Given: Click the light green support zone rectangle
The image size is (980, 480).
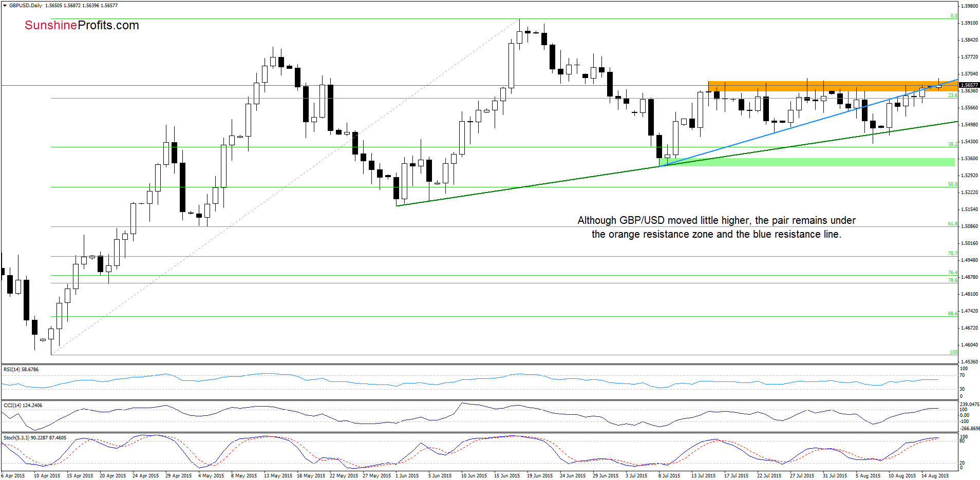Looking at the screenshot, I should point(806,162).
